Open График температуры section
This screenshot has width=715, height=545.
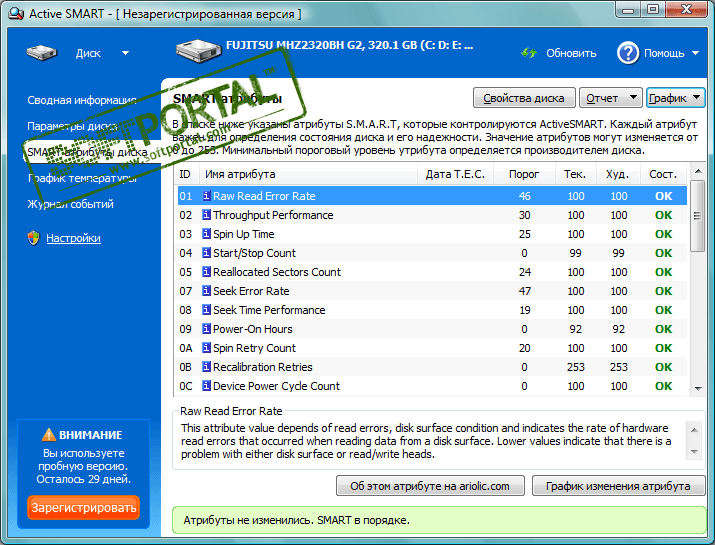[83, 178]
